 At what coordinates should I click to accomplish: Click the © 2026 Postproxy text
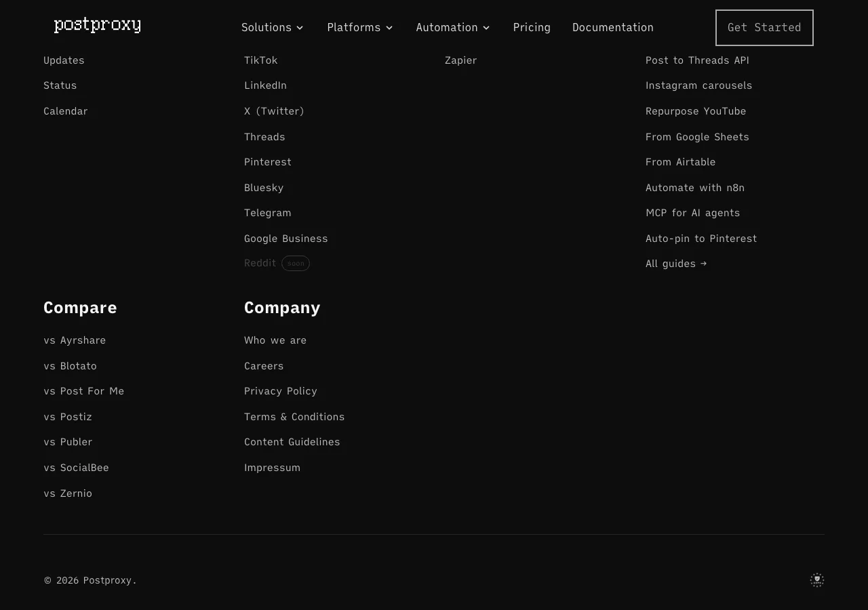90,580
